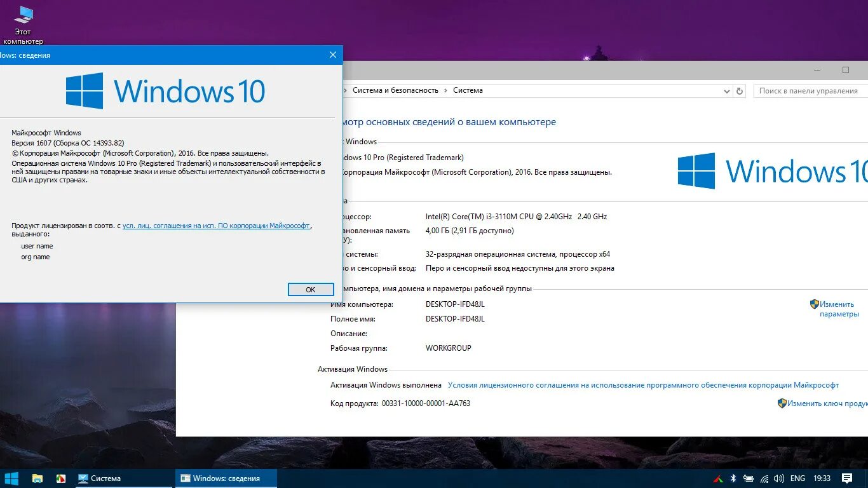Open the Action Center notifications icon
The width and height of the screenshot is (868, 488).
[x=847, y=478]
